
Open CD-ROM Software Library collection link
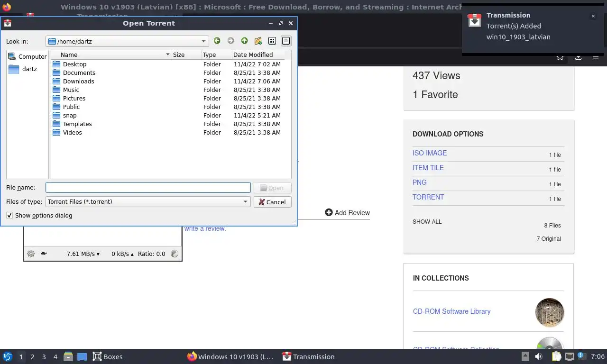click(452, 311)
